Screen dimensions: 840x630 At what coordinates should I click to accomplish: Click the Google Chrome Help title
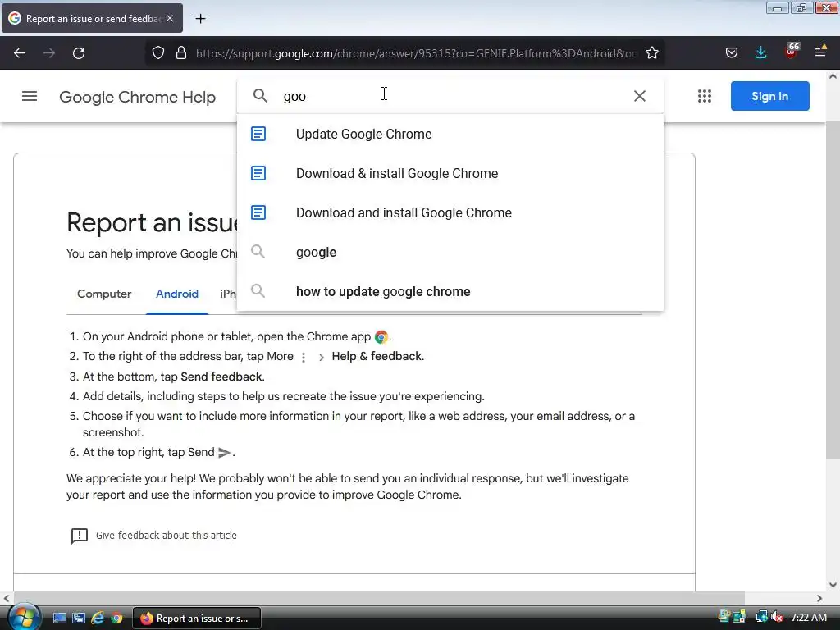coord(137,97)
